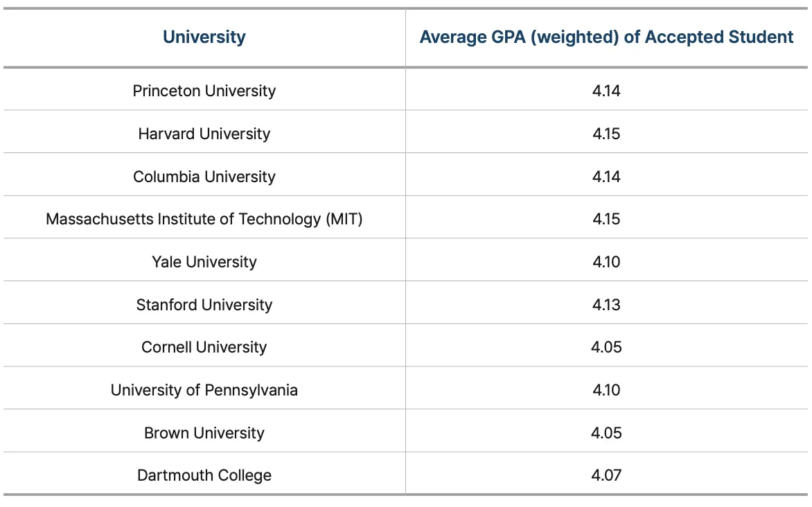This screenshot has height=507, width=812.
Task: Select University of Pennsylvania cell
Action: point(204,390)
